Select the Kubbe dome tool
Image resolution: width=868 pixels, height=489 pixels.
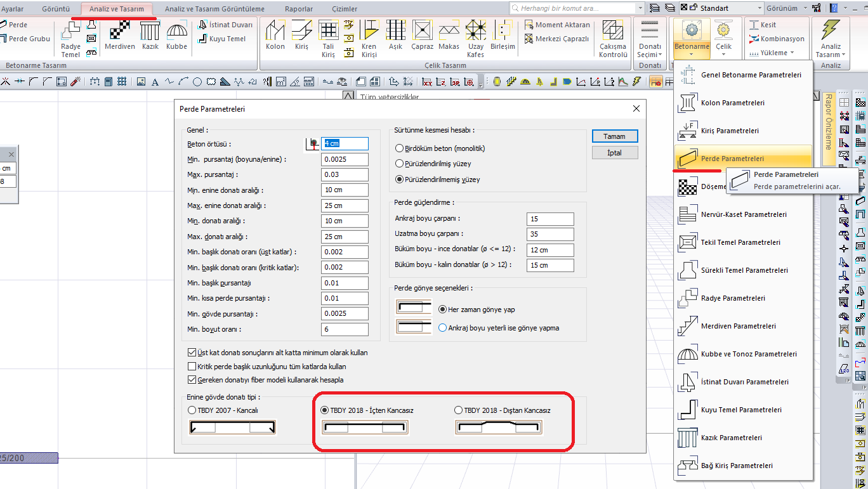176,36
